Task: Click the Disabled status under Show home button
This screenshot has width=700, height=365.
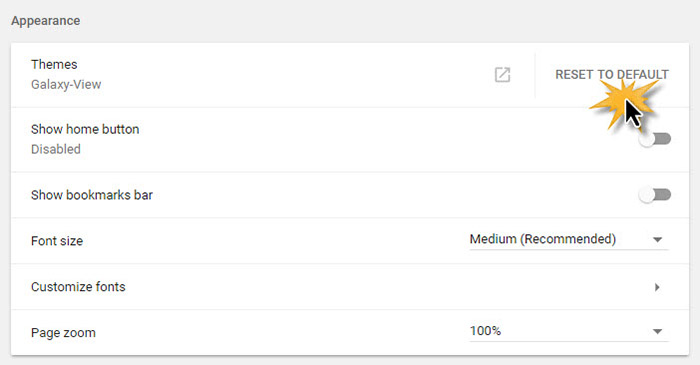Action: pyautogui.click(x=56, y=149)
